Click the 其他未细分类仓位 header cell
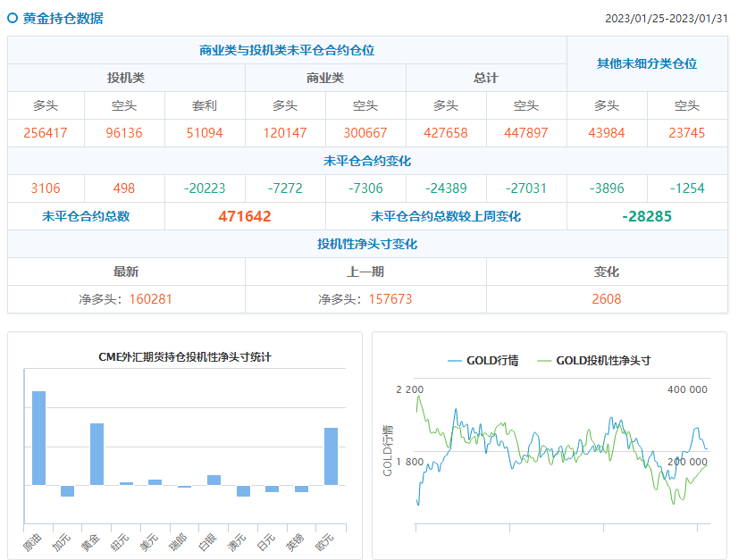Screen dimensions: 747x560 pyautogui.click(x=647, y=63)
